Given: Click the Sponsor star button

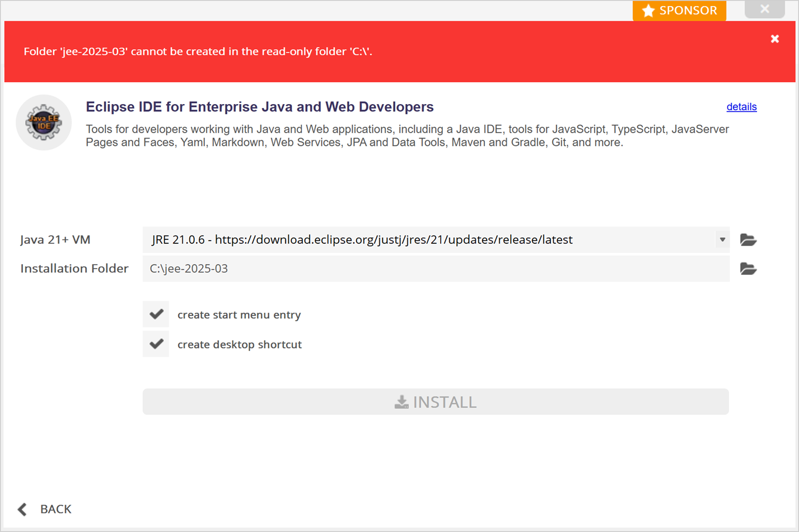Looking at the screenshot, I should 679,11.
